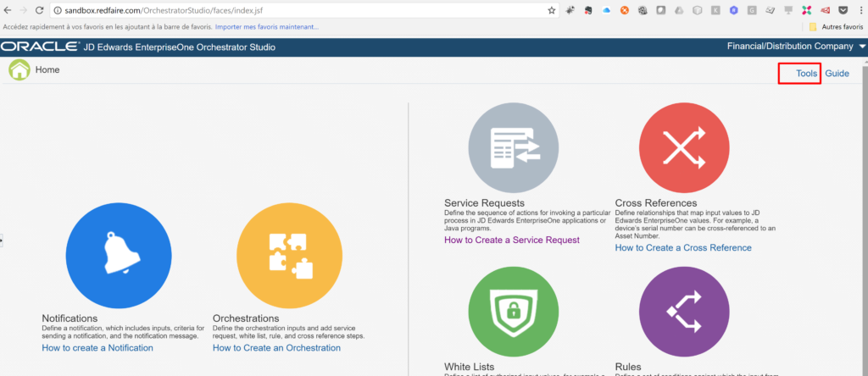868x376 pixels.
Task: Open the Autres favoris bookmarks folder
Action: 836,26
